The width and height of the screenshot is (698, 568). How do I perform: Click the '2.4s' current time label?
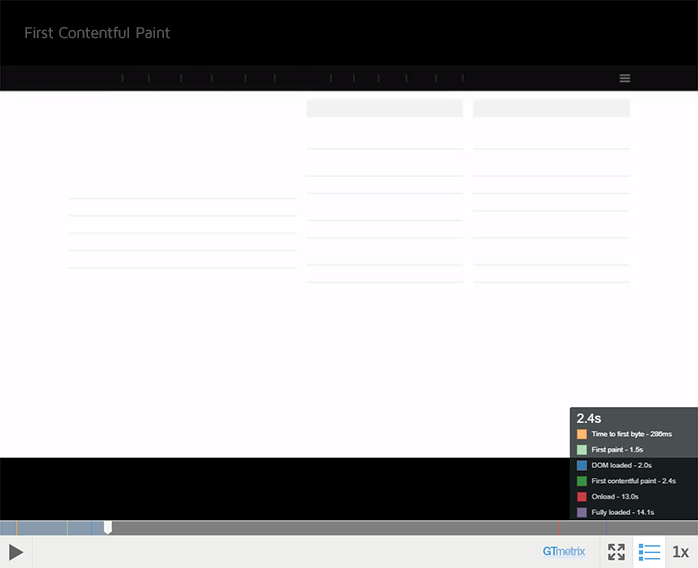click(588, 418)
